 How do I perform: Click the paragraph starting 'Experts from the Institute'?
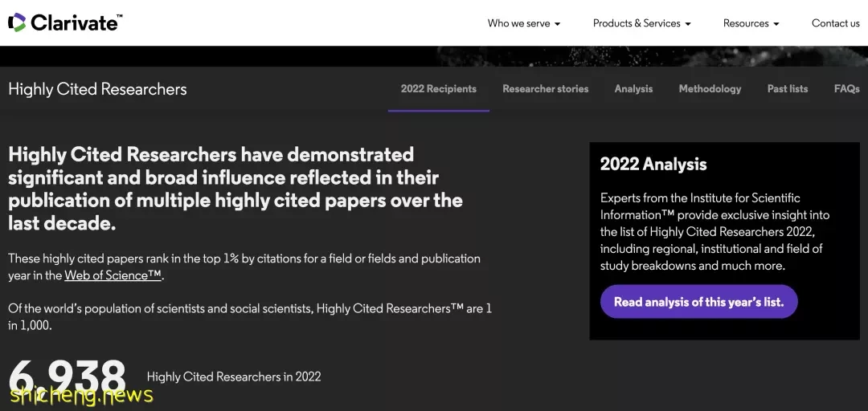[x=715, y=232]
